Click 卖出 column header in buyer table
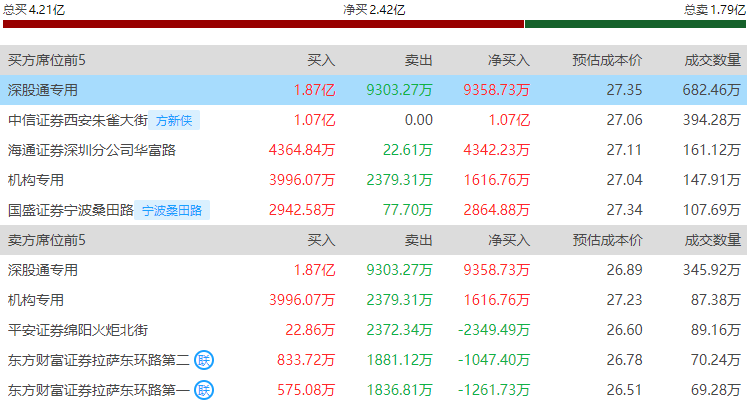Screen dimensions: 747x400 point(418,60)
